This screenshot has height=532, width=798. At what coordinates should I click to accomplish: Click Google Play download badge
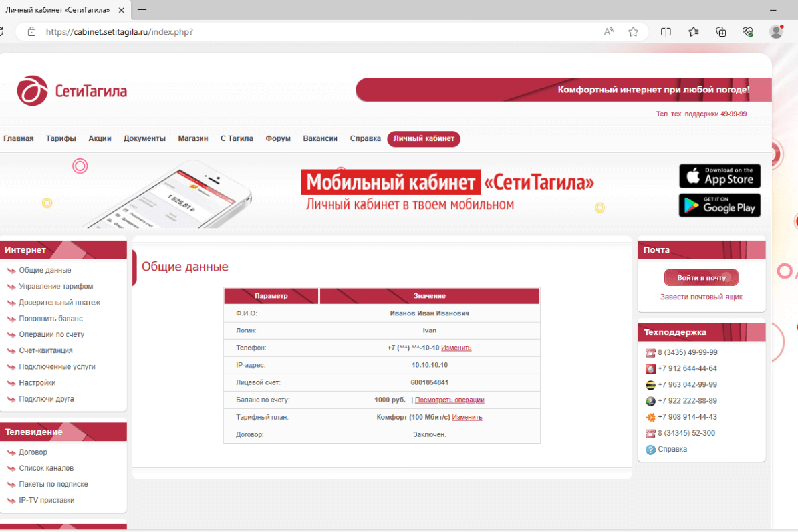coord(720,205)
